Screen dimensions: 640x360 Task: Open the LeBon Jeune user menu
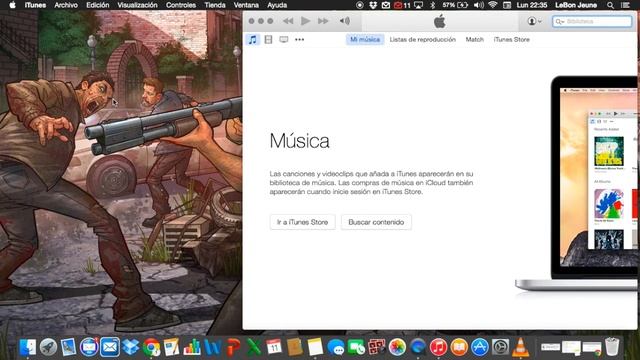tap(576, 5)
